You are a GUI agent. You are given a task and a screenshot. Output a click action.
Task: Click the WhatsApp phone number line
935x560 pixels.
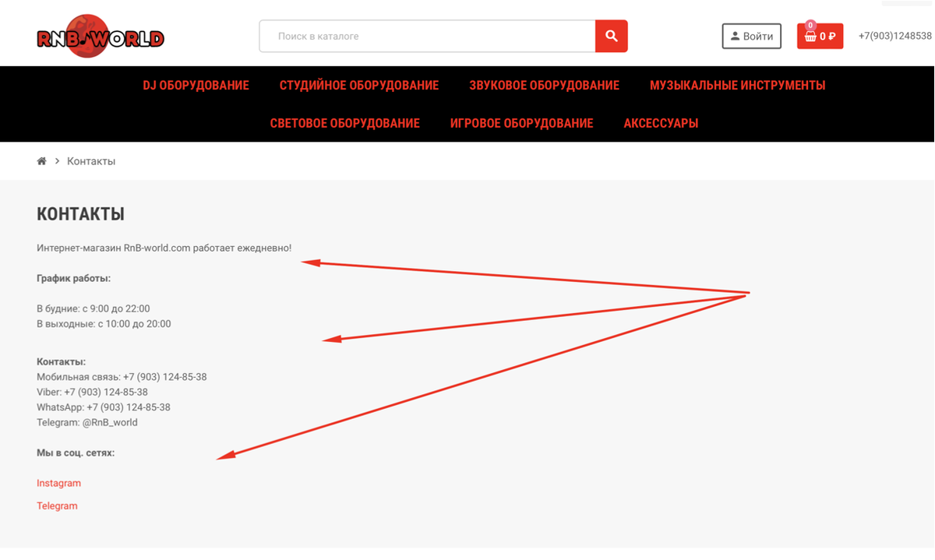point(104,407)
